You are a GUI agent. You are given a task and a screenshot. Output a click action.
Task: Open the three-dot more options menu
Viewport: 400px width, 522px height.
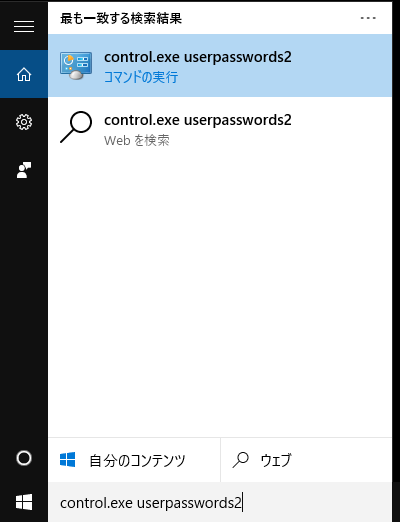[x=368, y=18]
